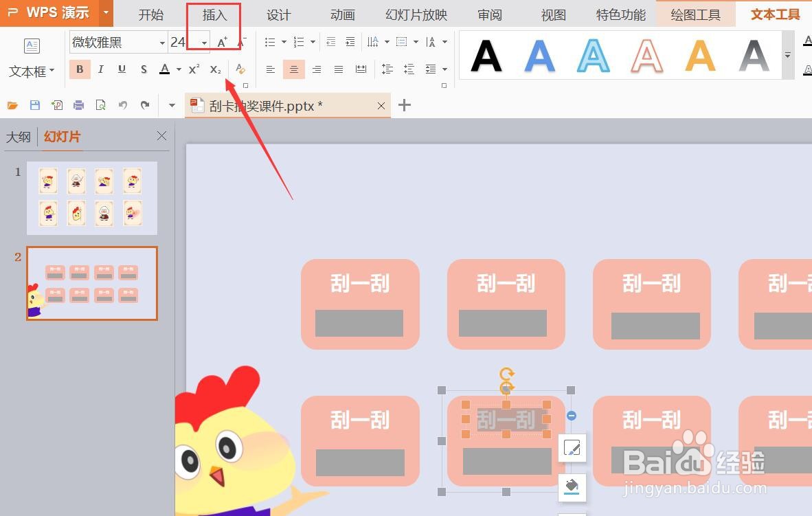Expand text style gallery
Screen dimensions: 812x516
point(788,55)
